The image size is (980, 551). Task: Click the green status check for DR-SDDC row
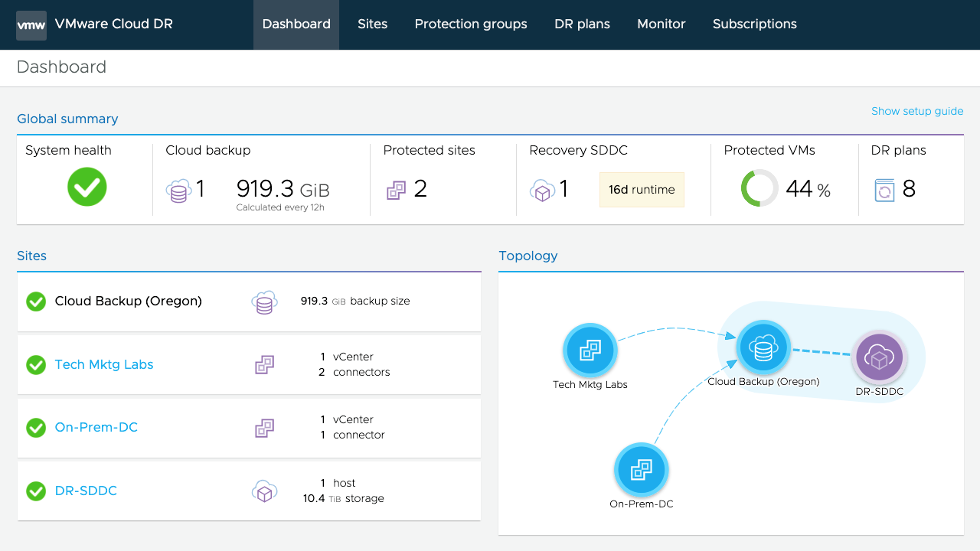click(36, 491)
